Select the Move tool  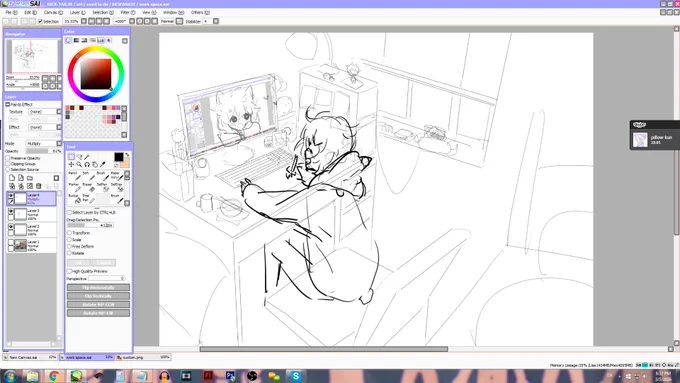(x=71, y=164)
